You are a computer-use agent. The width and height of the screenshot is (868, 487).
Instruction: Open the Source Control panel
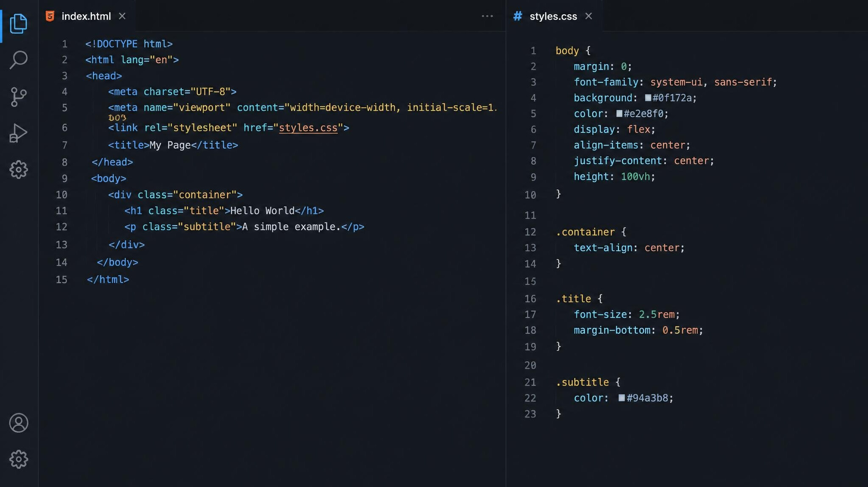click(x=18, y=97)
